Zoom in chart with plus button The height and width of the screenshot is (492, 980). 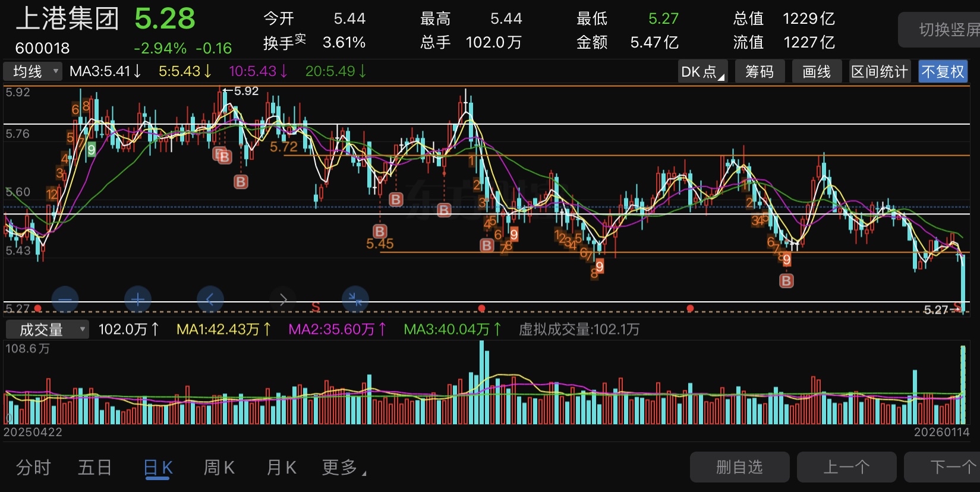pos(138,299)
